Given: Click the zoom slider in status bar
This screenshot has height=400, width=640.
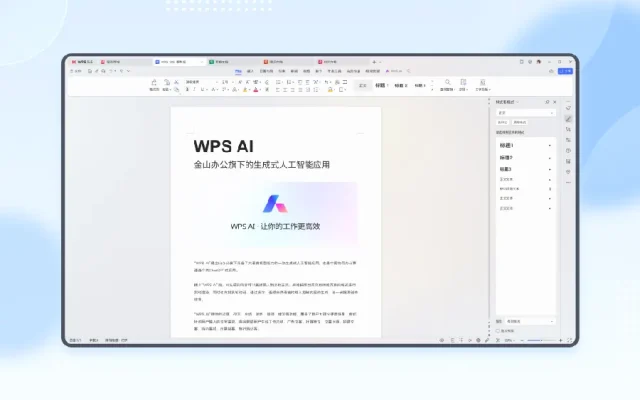Looking at the screenshot, I should pyautogui.click(x=542, y=340).
